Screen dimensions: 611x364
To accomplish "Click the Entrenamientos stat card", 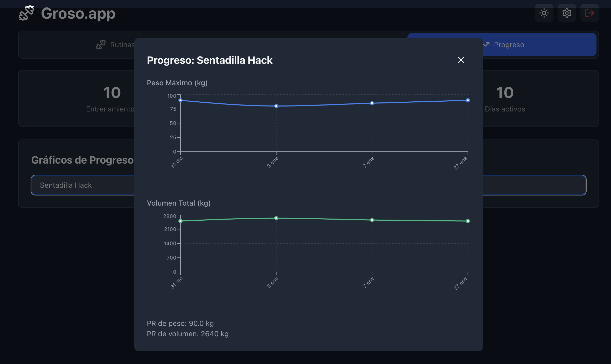I will coord(78,99).
